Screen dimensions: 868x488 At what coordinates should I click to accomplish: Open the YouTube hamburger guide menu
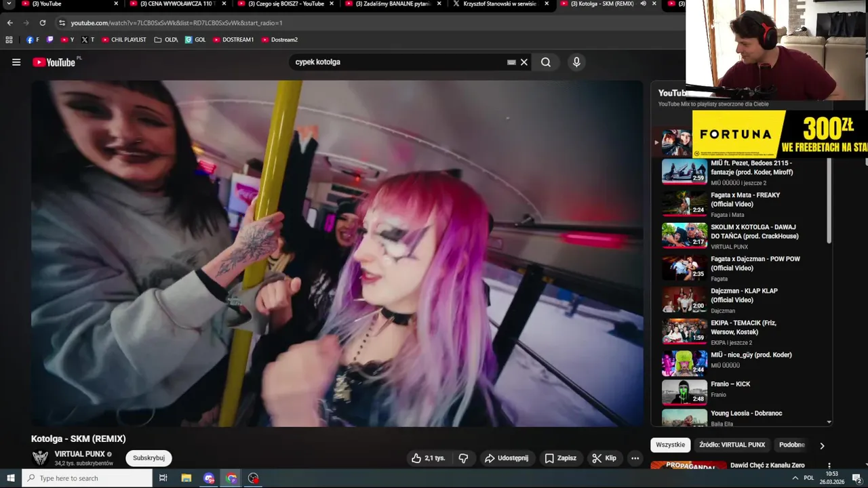(x=16, y=62)
